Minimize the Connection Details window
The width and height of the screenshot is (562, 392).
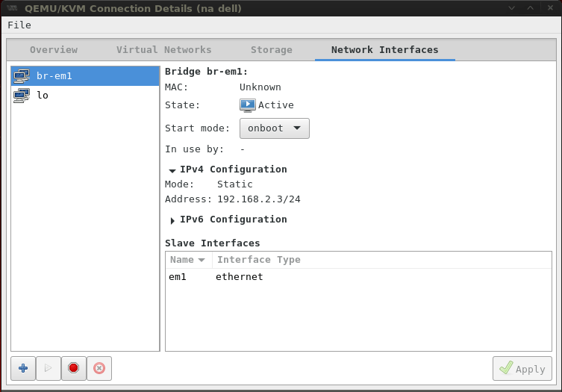tap(512, 8)
